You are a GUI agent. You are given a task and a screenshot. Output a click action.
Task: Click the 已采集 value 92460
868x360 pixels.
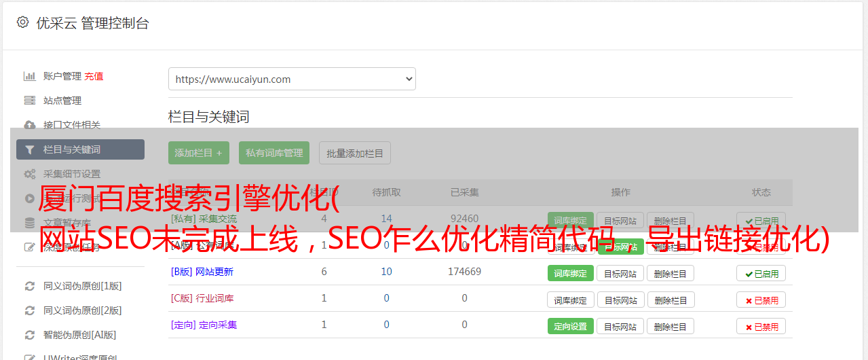point(464,219)
